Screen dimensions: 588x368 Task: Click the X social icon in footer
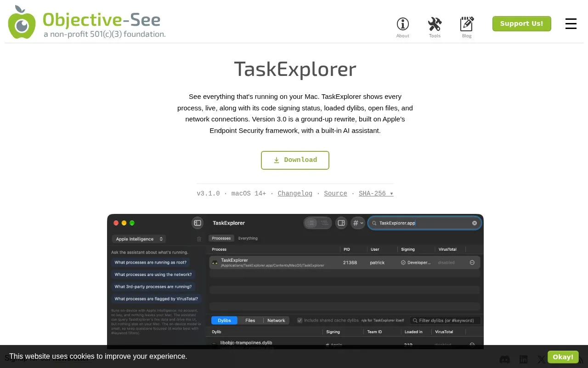tap(542, 359)
